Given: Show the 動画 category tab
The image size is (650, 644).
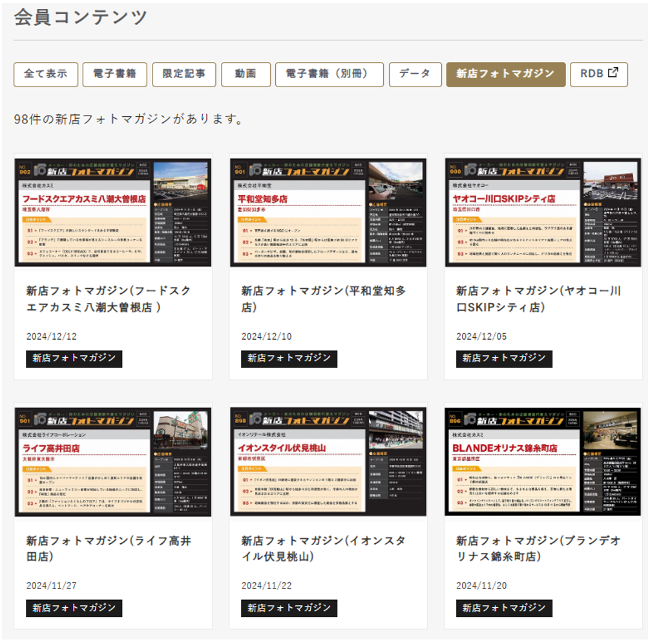Looking at the screenshot, I should 246,74.
